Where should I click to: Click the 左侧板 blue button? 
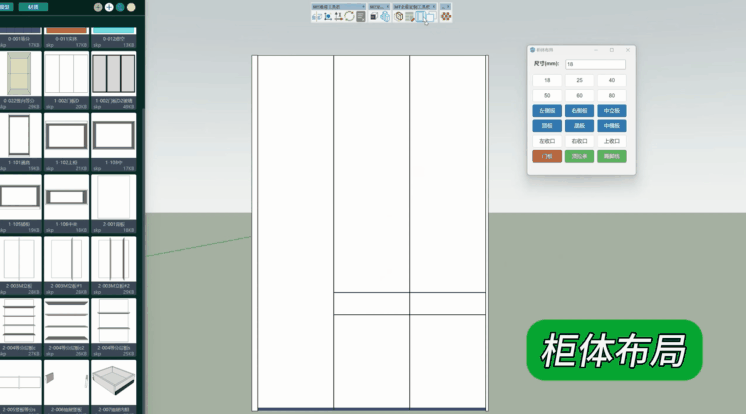pyautogui.click(x=547, y=111)
